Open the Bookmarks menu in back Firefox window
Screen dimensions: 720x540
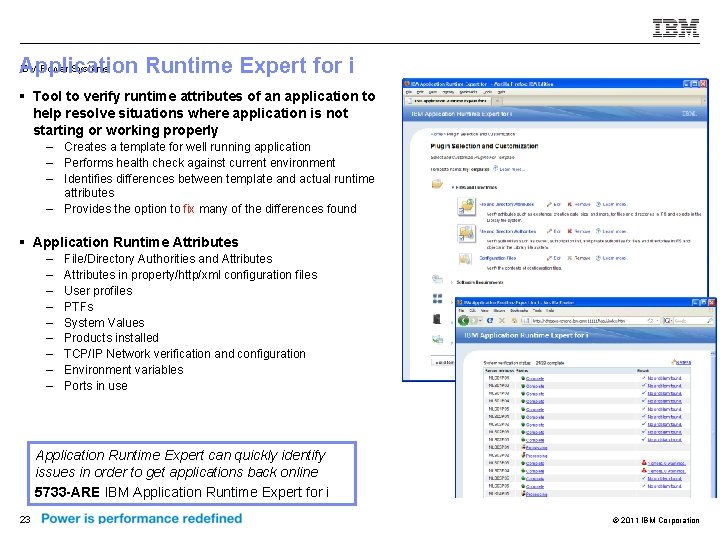468,92
